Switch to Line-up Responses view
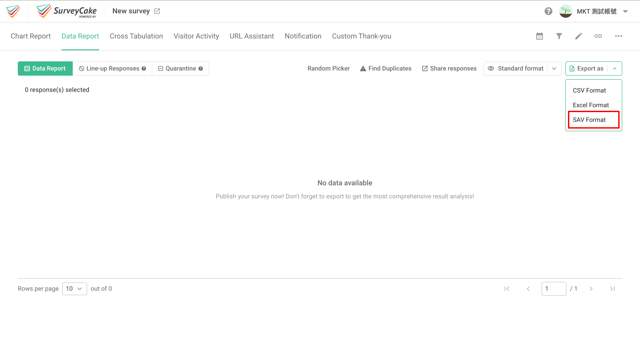This screenshot has width=644, height=347. point(112,69)
